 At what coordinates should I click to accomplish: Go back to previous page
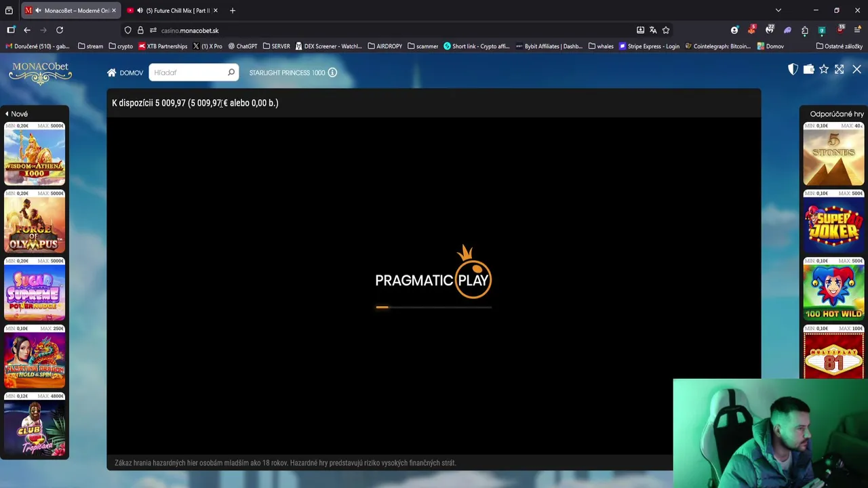[x=27, y=30]
